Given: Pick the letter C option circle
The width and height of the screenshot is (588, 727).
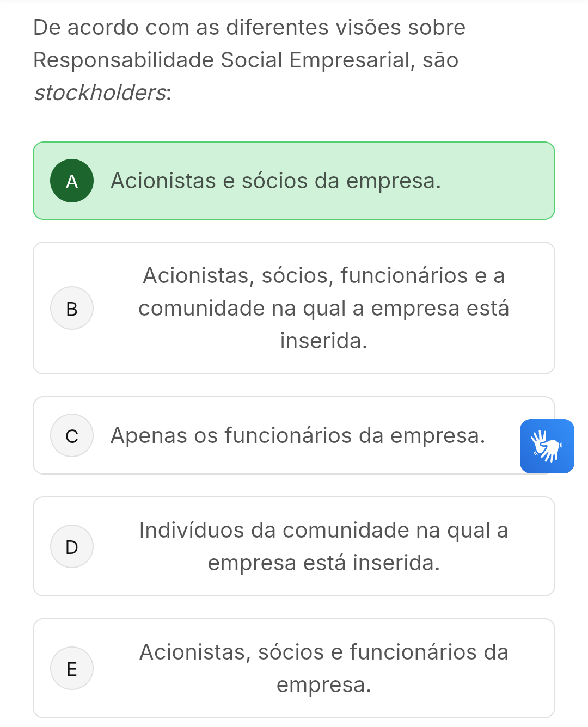Looking at the screenshot, I should click(x=72, y=436).
